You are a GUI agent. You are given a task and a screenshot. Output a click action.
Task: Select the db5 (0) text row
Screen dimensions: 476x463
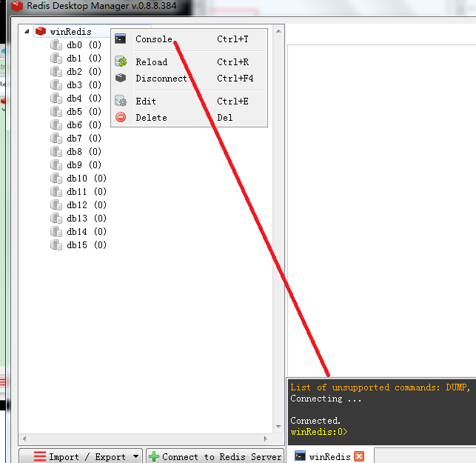click(84, 112)
